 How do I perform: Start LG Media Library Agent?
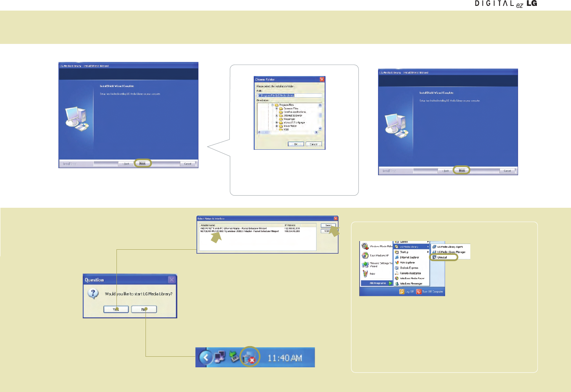tap(450, 247)
